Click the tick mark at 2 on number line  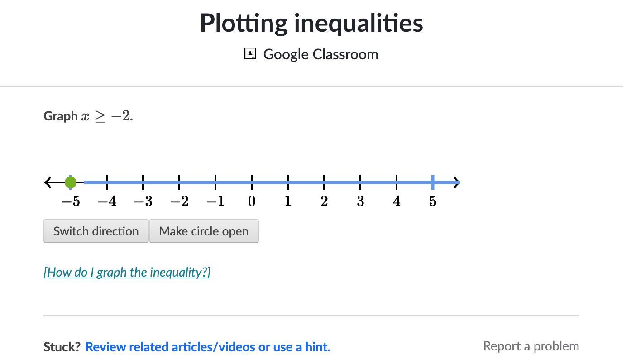(324, 182)
